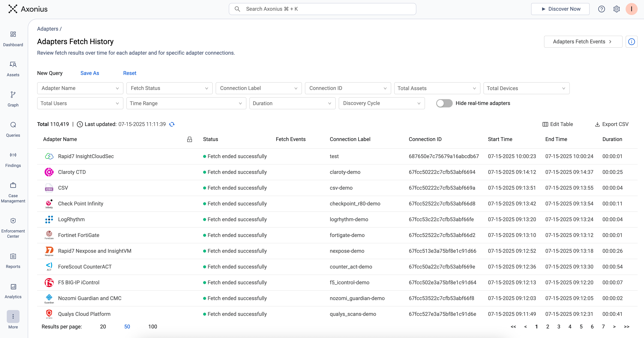This screenshot has height=338, width=644.
Task: Click the Search Axonius input field
Action: click(322, 9)
